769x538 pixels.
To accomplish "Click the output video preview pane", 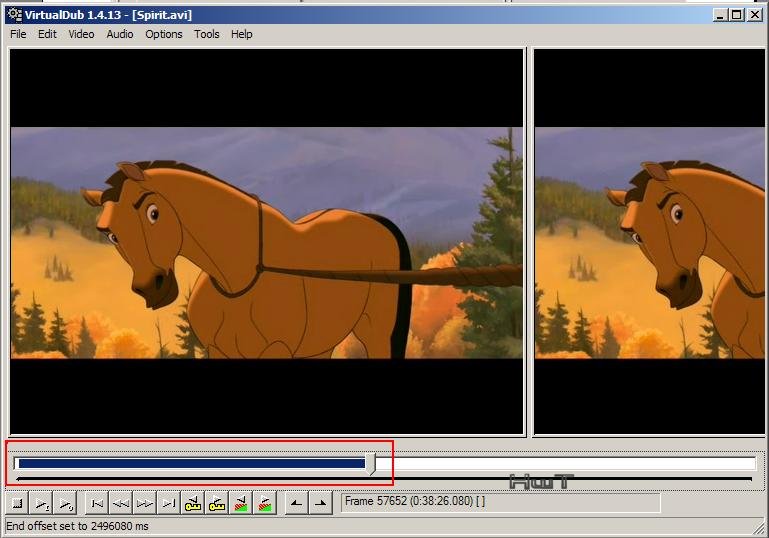I will point(650,242).
